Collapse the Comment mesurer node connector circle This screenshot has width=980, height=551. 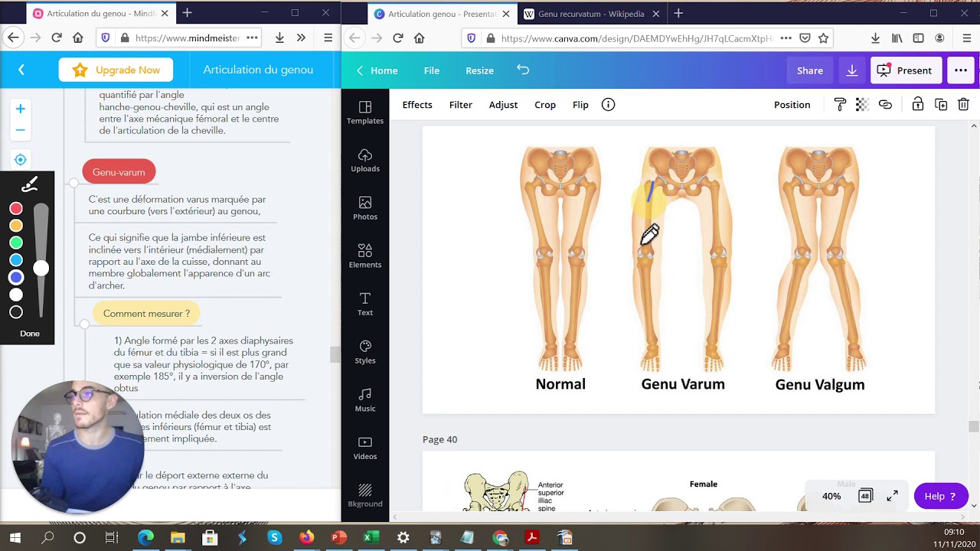pyautogui.click(x=84, y=324)
